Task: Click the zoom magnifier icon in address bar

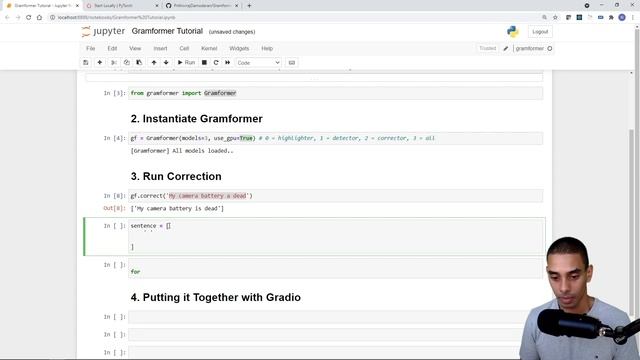Action: 544,18
